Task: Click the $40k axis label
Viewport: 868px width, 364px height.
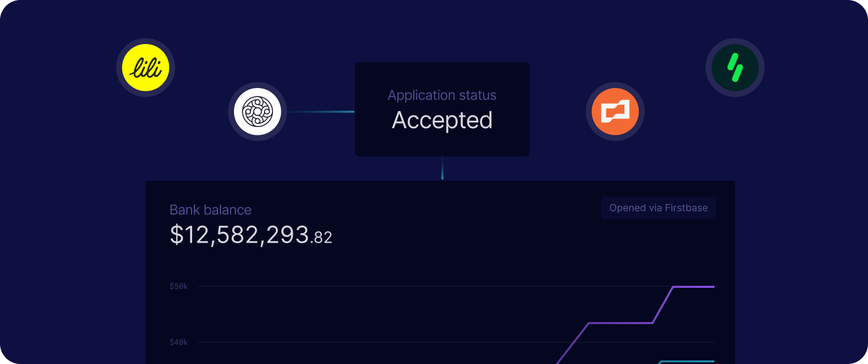Action: pos(179,342)
